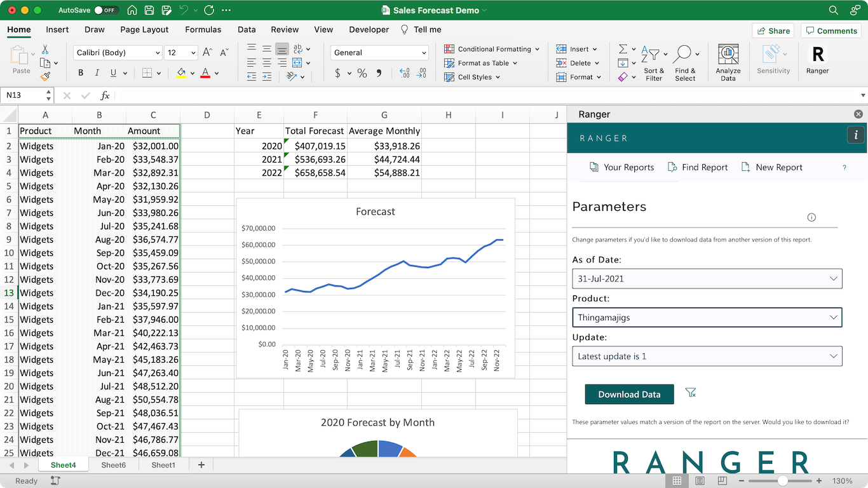Click the Name Box showing N13
Viewport: 868px width, 488px height.
tap(24, 95)
